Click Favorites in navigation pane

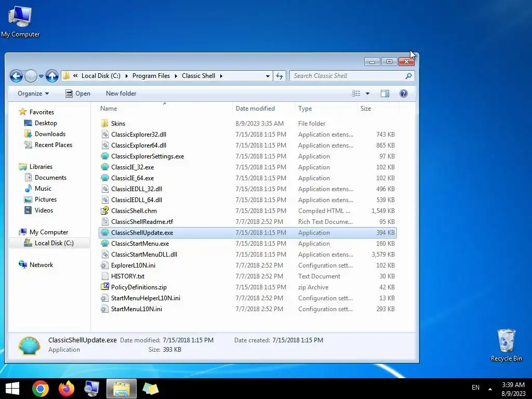tap(42, 112)
